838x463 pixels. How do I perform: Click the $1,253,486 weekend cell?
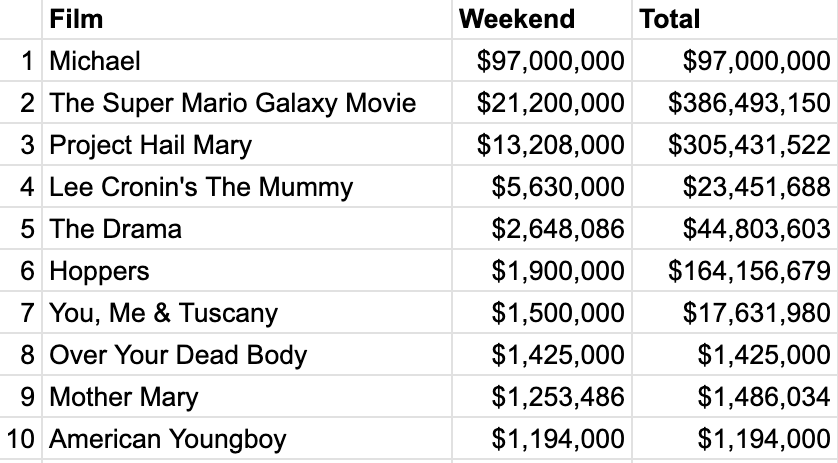542,397
